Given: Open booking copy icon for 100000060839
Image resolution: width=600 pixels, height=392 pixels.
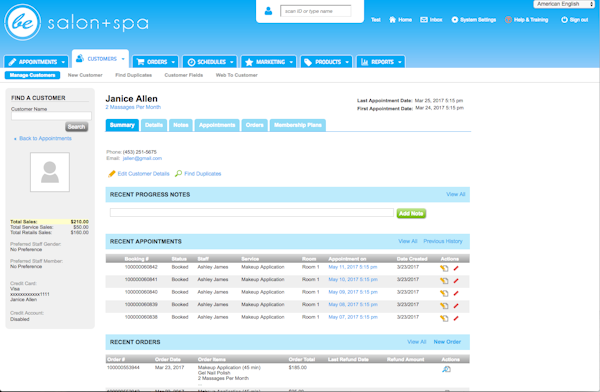Looking at the screenshot, I should coord(444,305).
